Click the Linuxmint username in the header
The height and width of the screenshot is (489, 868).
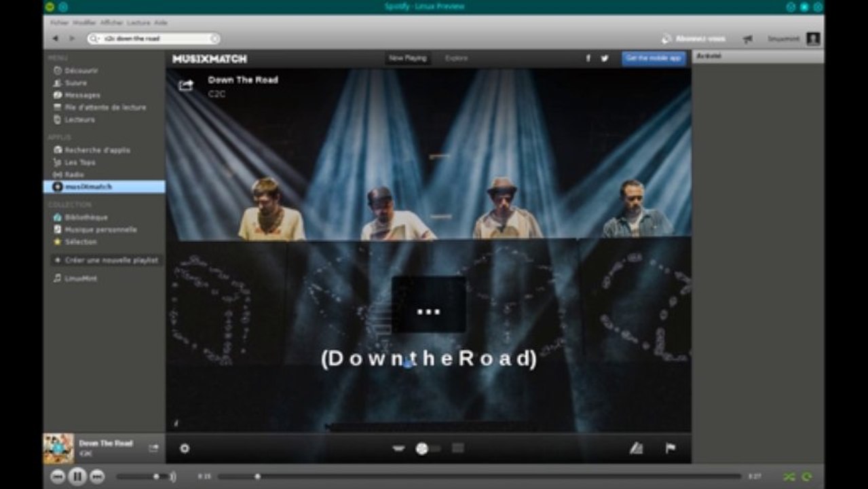pos(784,39)
